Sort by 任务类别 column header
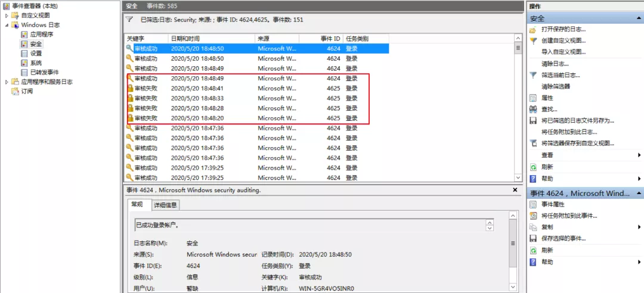 pos(366,39)
